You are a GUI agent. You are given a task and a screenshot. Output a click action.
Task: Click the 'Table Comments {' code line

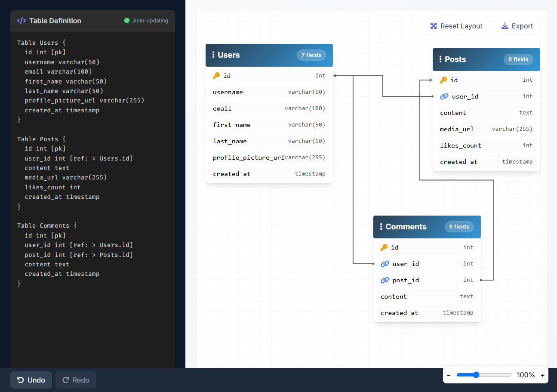(46, 225)
